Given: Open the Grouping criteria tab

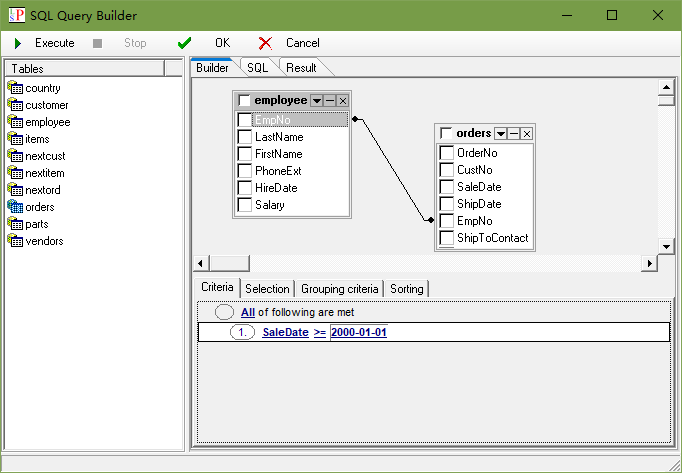Looking at the screenshot, I should pos(340,289).
